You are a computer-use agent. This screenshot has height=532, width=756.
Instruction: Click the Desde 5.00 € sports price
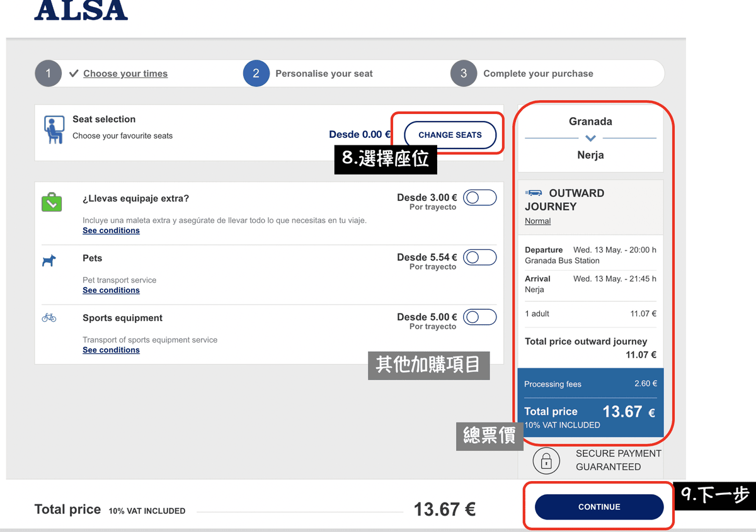coord(427,317)
